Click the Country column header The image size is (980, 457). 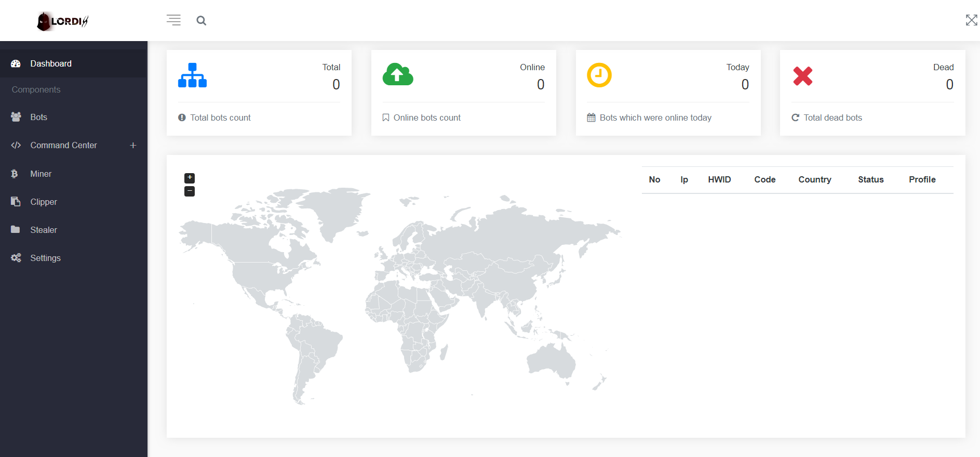pyautogui.click(x=814, y=179)
